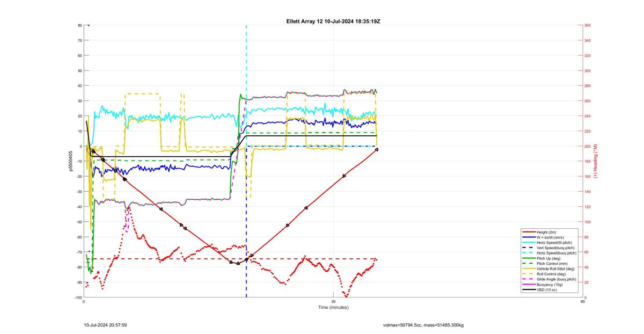Select the 'VBD (10 cc)' legend entry
This screenshot has height=334, width=644.
[x=547, y=290]
